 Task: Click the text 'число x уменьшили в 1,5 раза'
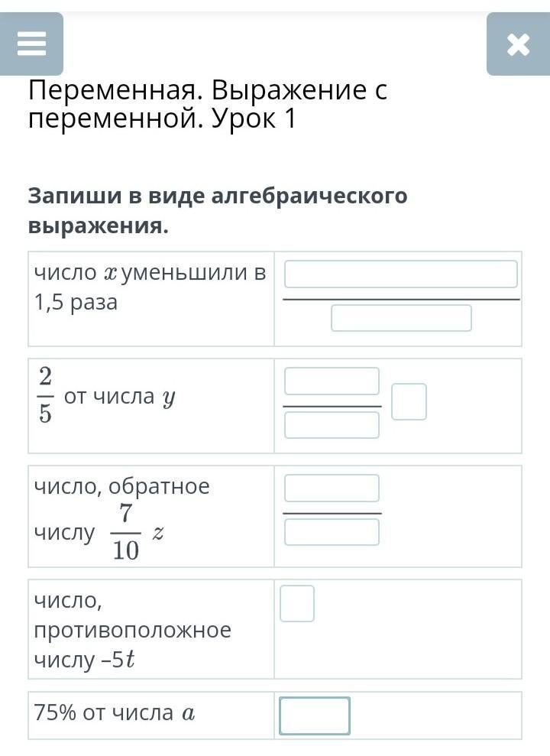(150, 287)
